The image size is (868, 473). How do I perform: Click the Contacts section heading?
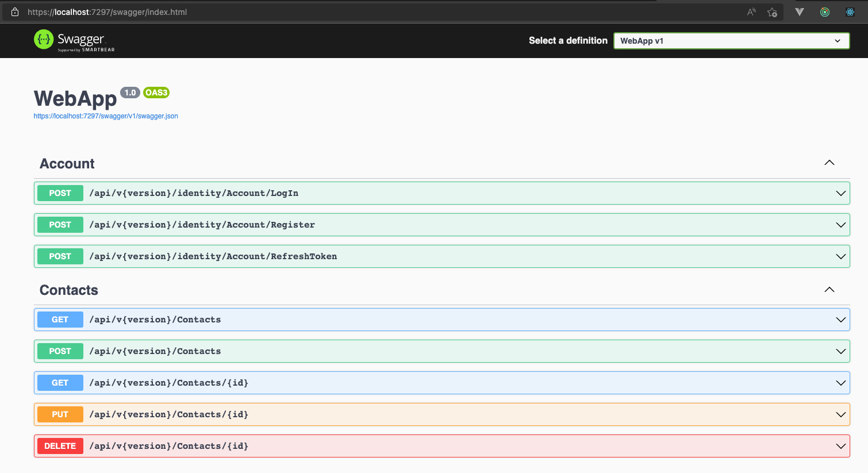[69, 290]
